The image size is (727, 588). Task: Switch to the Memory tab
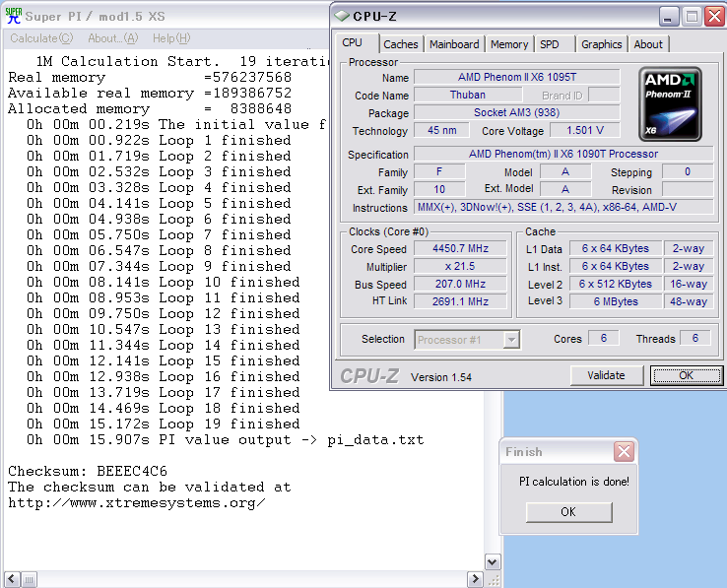509,44
